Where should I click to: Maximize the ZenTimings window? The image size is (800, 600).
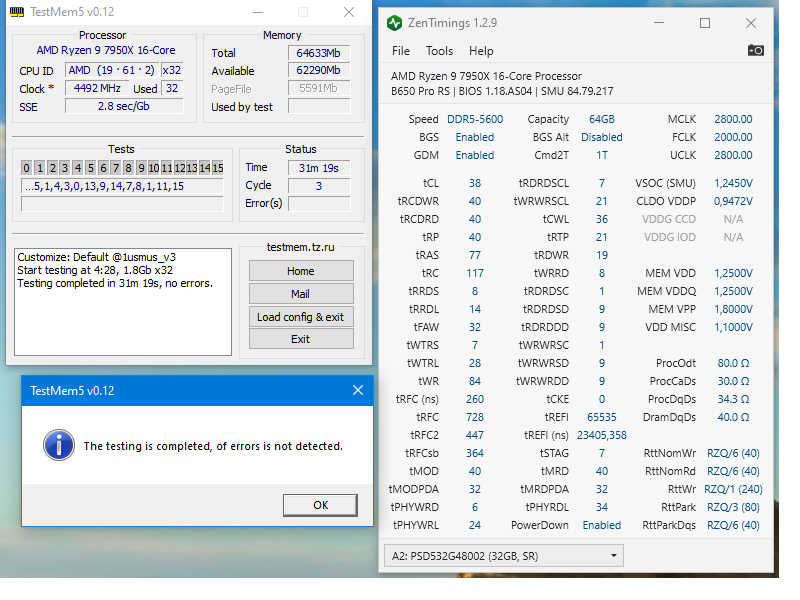click(705, 23)
